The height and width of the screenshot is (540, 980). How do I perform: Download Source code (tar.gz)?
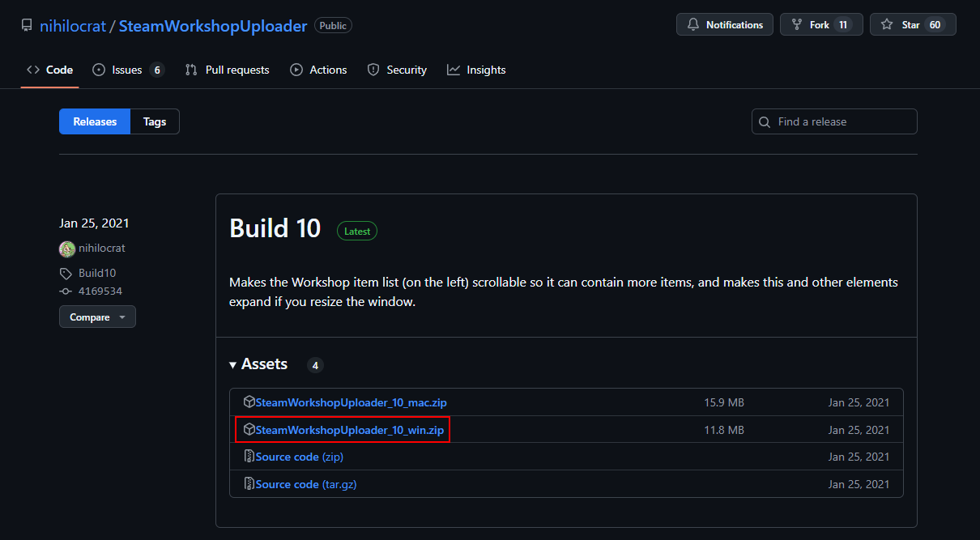306,484
